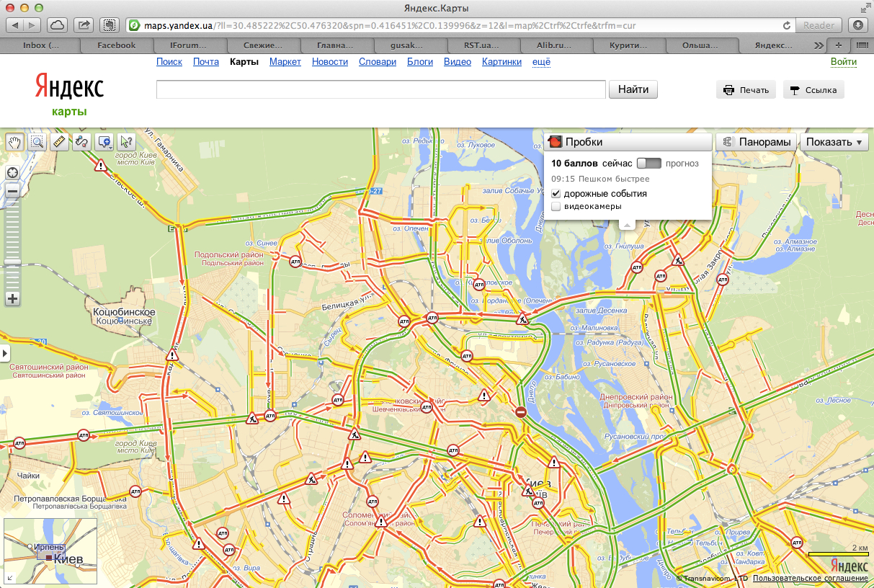Open the IForum tab
This screenshot has height=588, width=874.
(x=189, y=45)
